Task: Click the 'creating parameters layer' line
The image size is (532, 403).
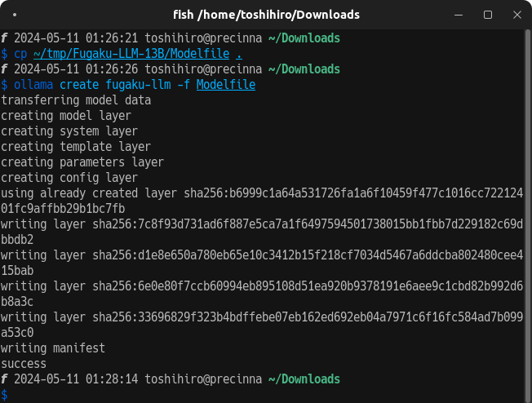Action: click(82, 162)
